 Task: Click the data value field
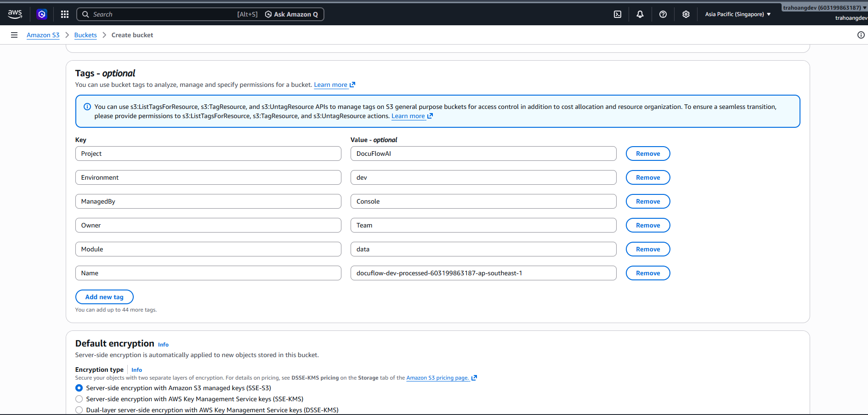pos(483,249)
